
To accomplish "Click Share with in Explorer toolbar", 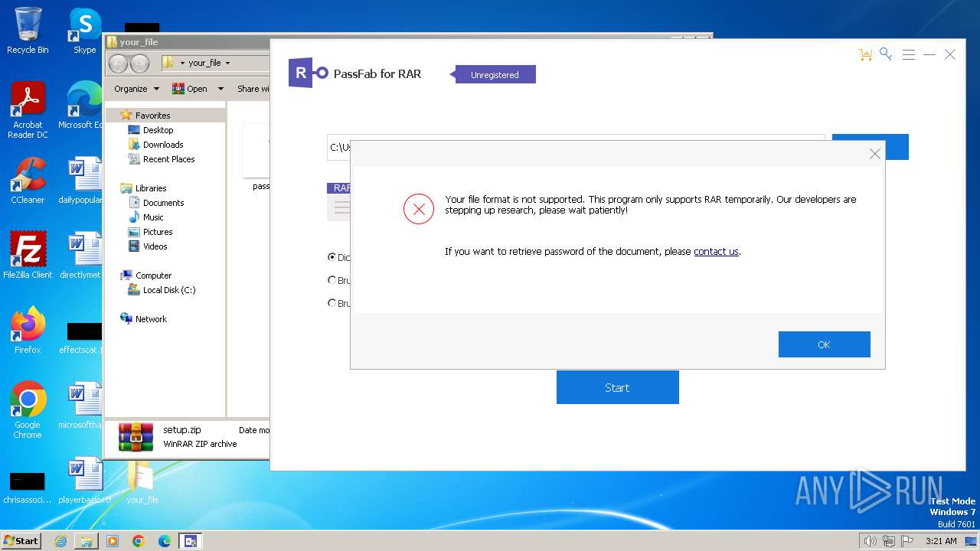I will point(253,89).
